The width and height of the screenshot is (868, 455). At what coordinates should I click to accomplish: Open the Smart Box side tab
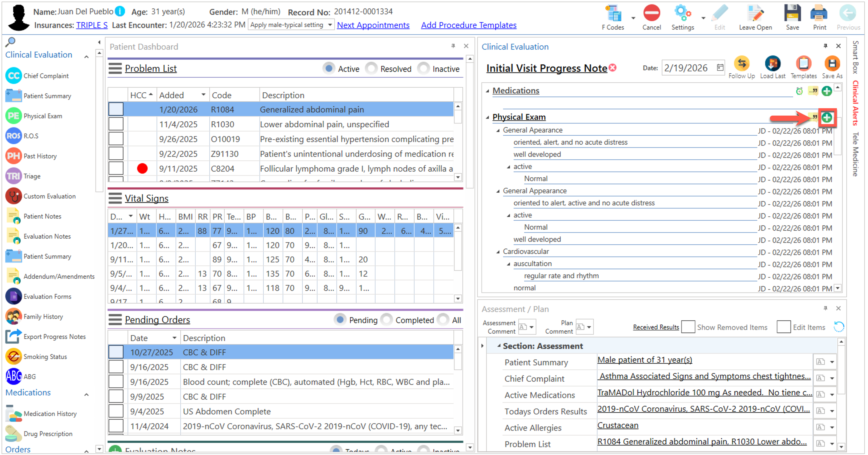[x=855, y=57]
